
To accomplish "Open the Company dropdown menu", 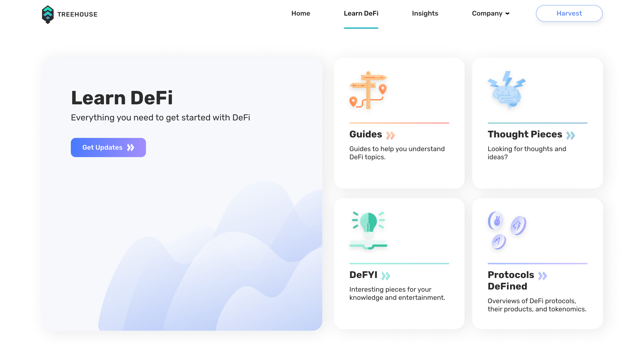I will tap(491, 14).
